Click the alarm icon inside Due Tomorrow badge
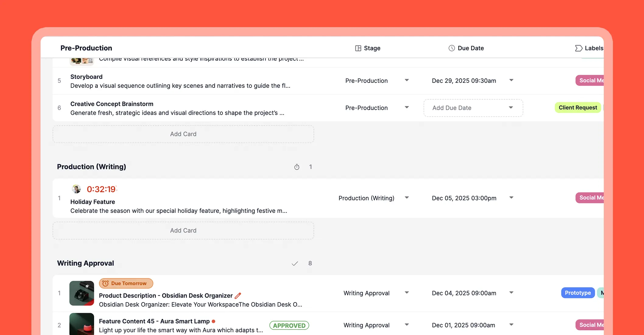 tap(105, 283)
